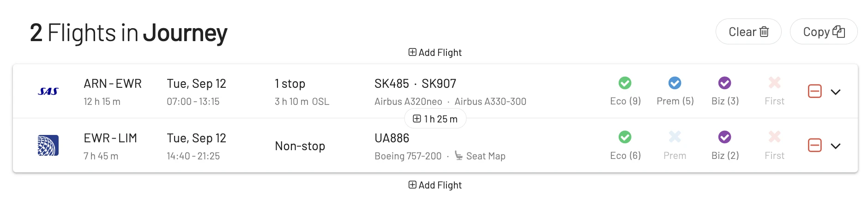
Task: Remove the ARN-EWR flight with minus icon
Action: tap(815, 91)
